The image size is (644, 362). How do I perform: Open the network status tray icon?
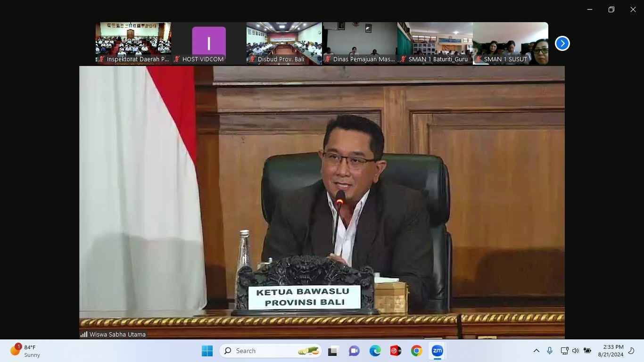564,351
